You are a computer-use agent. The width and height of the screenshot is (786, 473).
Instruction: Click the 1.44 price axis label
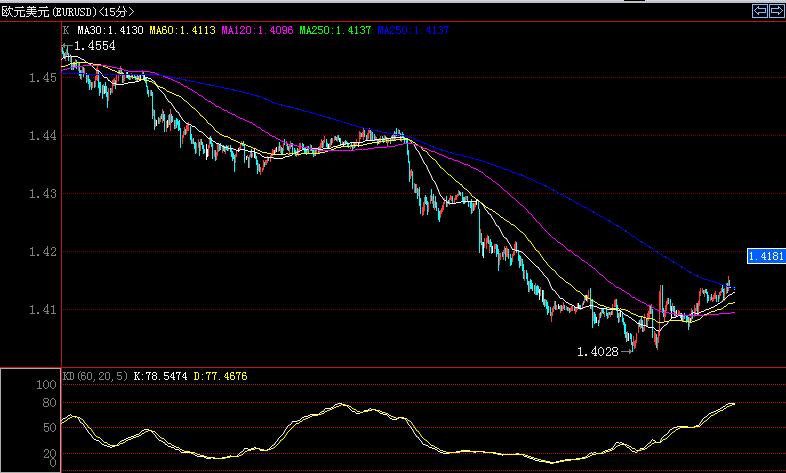pyautogui.click(x=43, y=135)
